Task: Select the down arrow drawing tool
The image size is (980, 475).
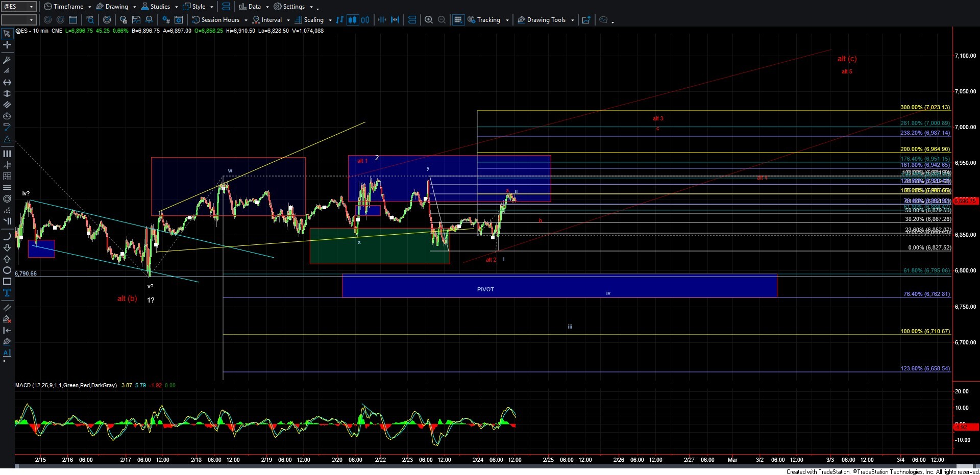Action: pos(7,248)
